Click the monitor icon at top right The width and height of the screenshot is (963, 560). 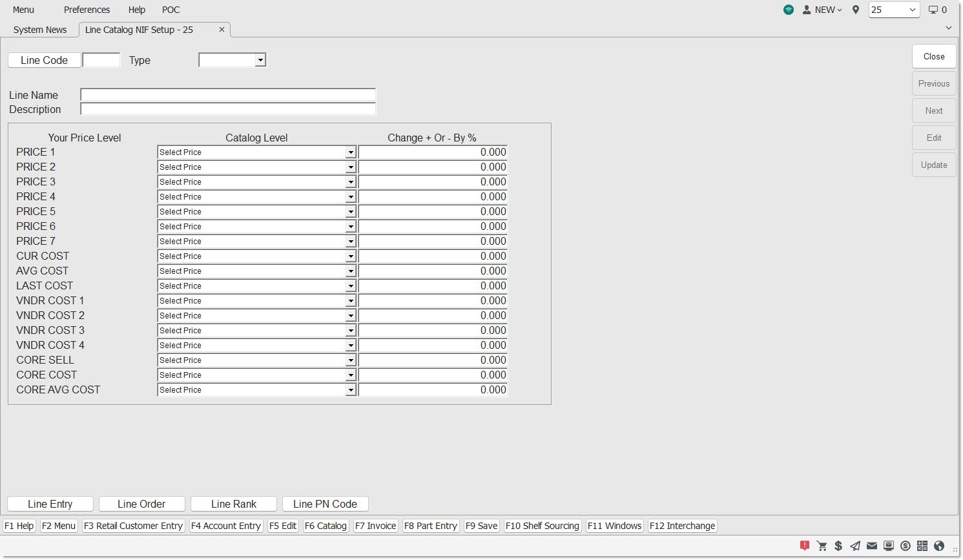tap(933, 10)
